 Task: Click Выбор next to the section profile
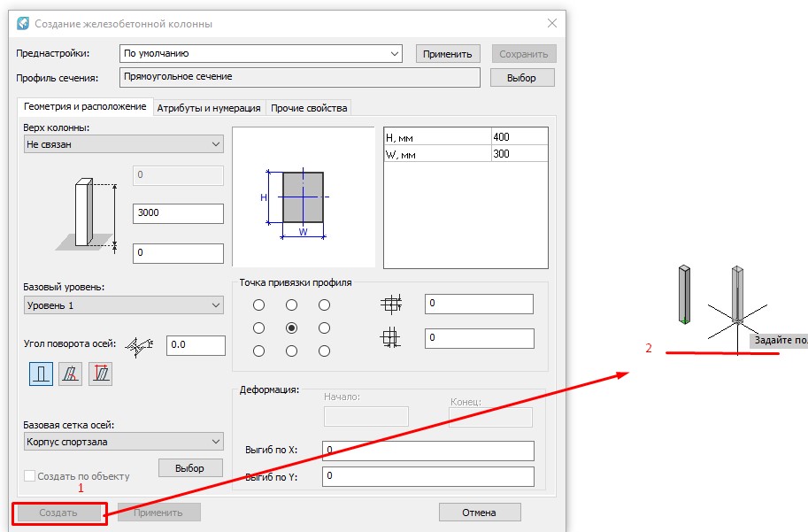(521, 78)
